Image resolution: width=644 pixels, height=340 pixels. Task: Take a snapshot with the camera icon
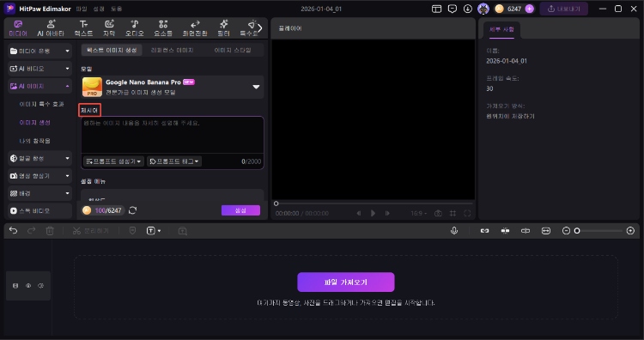tap(438, 213)
